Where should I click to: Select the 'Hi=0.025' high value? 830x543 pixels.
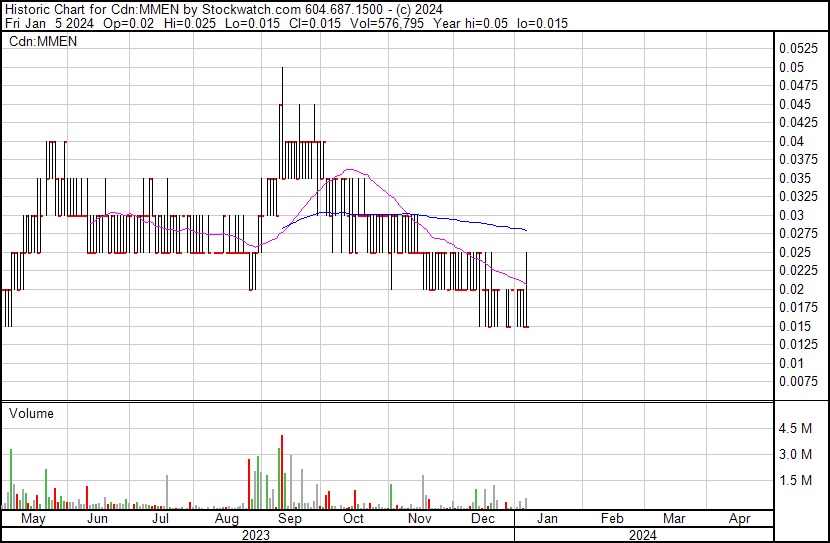pyautogui.click(x=190, y=23)
